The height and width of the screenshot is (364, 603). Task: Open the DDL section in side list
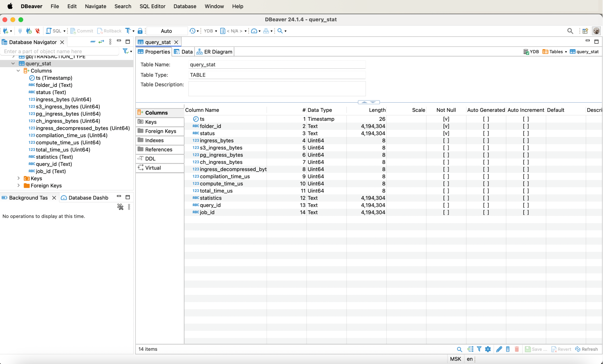(x=150, y=159)
